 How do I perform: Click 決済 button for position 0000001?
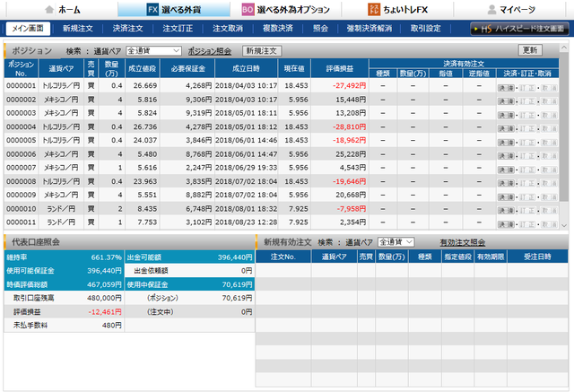tap(506, 88)
